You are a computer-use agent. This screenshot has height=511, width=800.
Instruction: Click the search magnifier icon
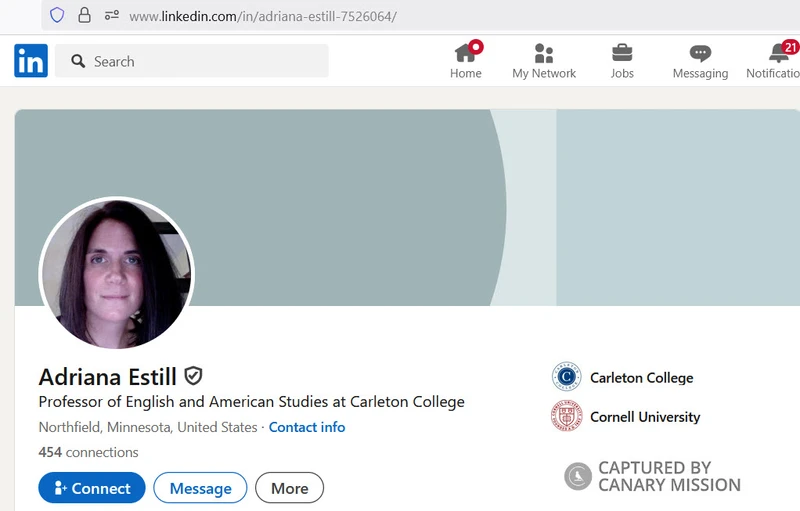[78, 61]
